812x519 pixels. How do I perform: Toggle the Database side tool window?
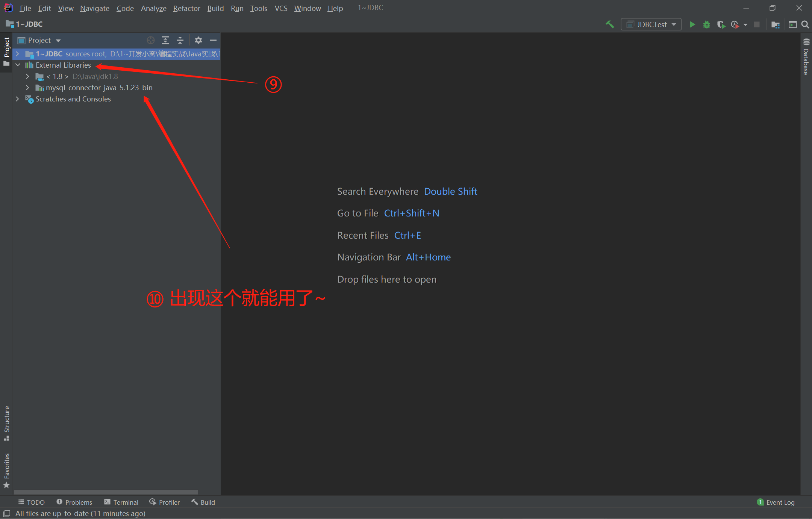coord(806,57)
